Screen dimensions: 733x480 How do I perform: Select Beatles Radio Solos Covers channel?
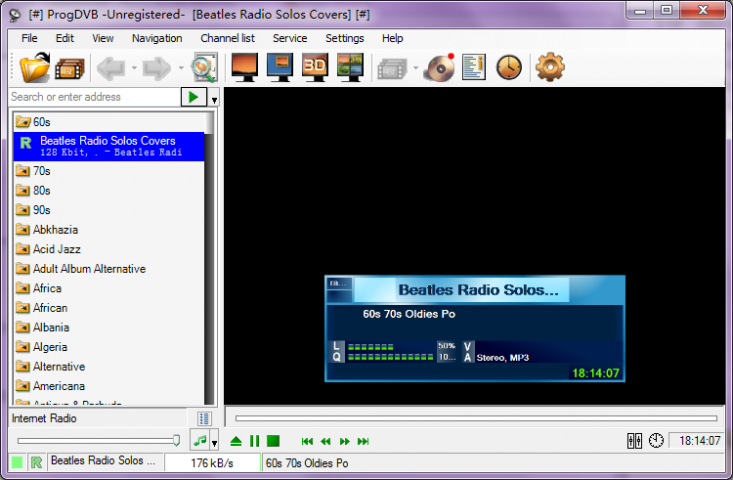(x=109, y=146)
